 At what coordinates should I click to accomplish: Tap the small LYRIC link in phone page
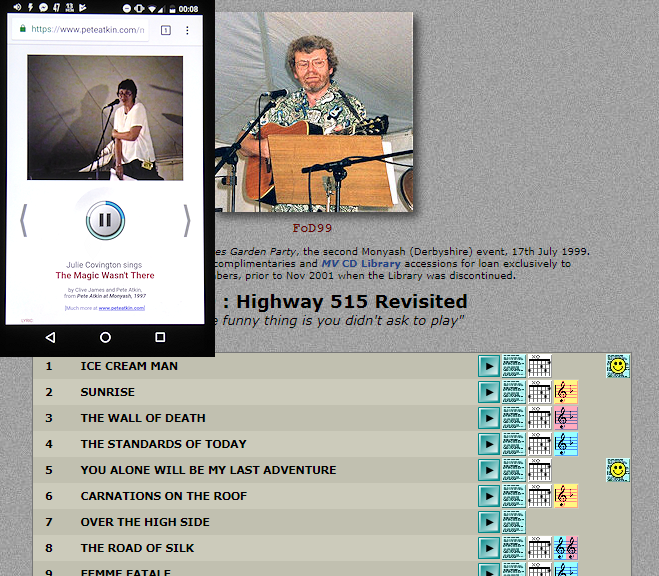click(x=26, y=321)
